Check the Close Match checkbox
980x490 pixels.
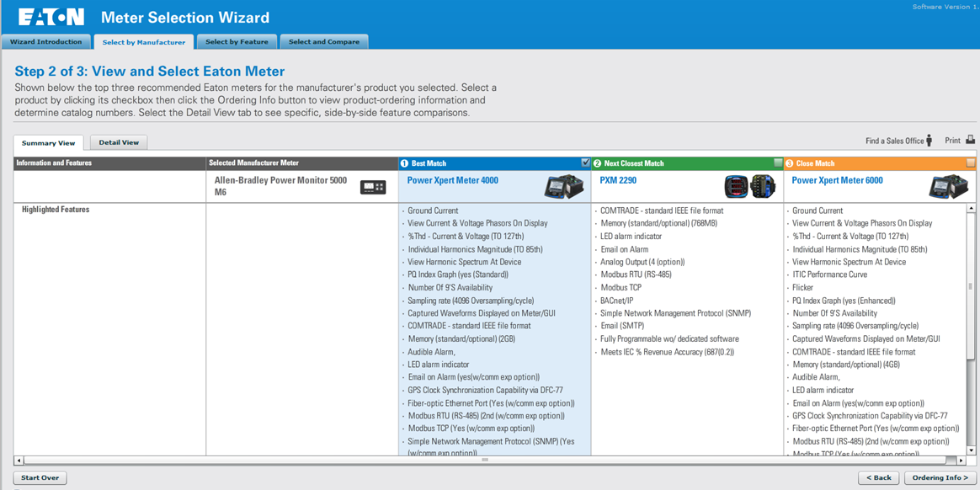(x=971, y=162)
